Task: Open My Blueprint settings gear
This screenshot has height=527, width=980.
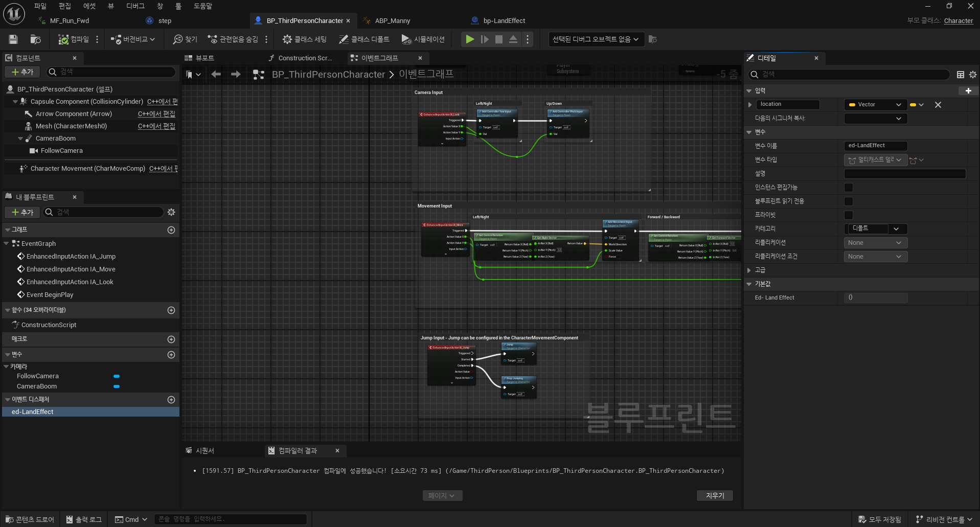Action: point(171,212)
